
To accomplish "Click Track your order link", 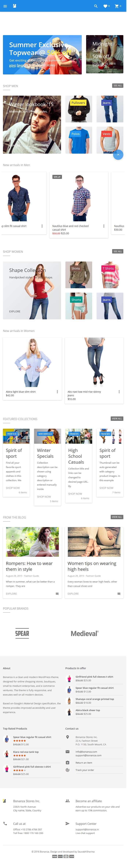I will pyautogui.click(x=85, y=770).
